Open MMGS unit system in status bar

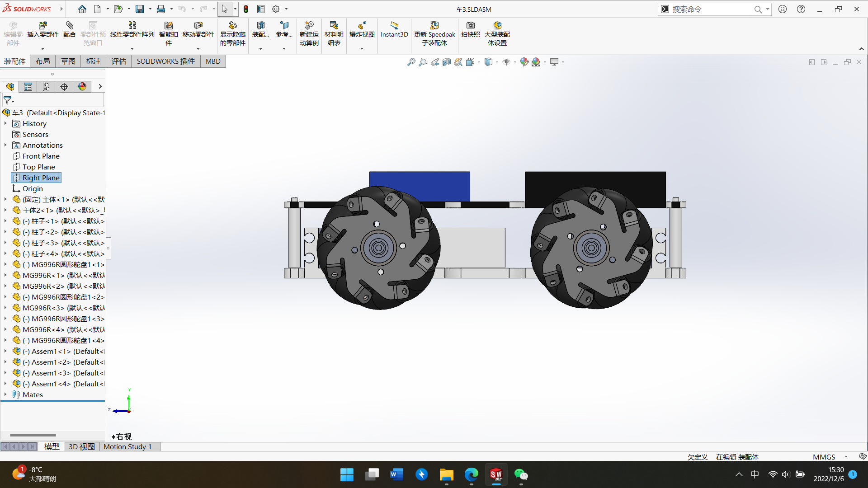click(824, 457)
